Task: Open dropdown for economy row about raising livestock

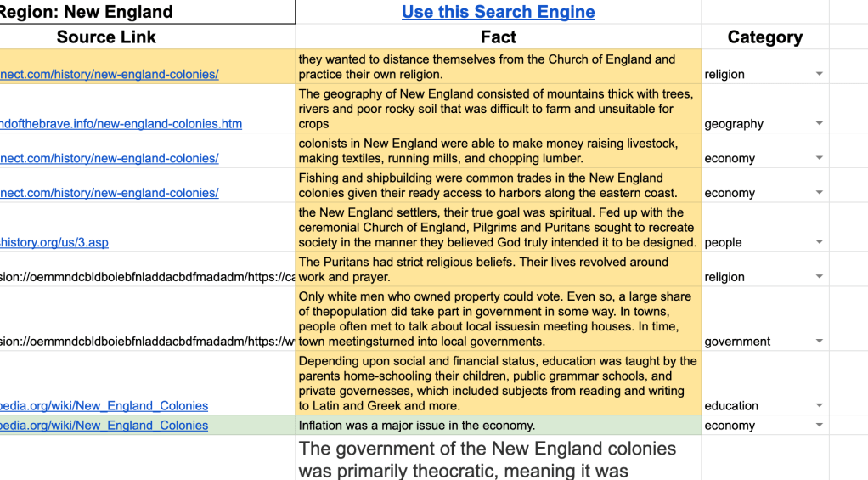Action: [819, 159]
